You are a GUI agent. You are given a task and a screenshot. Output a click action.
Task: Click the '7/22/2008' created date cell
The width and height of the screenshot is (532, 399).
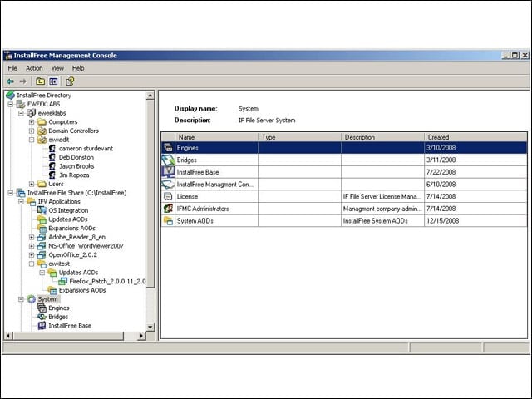point(476,172)
